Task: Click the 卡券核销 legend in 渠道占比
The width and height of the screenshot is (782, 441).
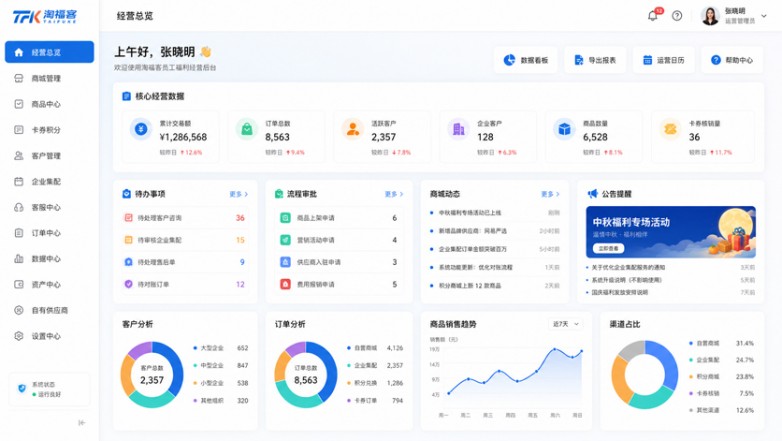Action: [722, 393]
